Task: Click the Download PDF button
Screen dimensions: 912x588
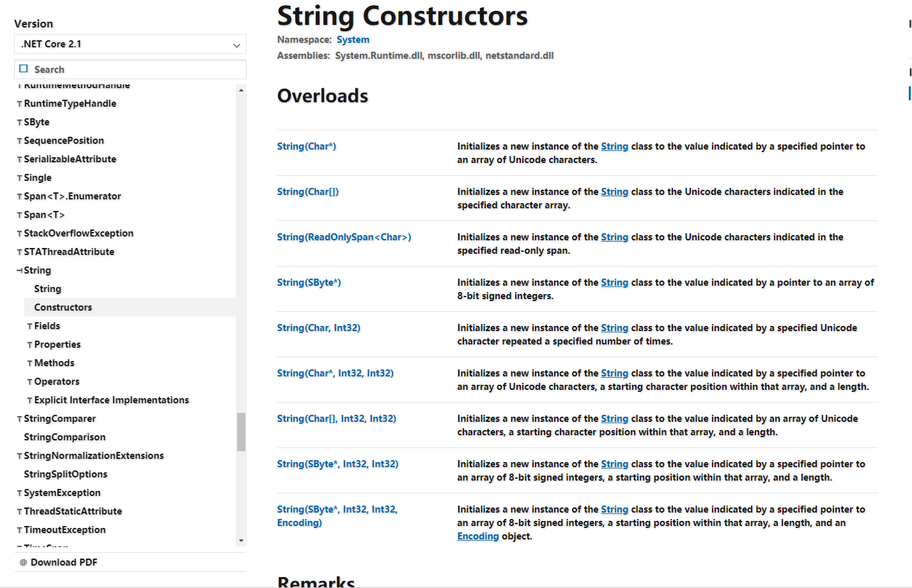Action: pyautogui.click(x=64, y=562)
